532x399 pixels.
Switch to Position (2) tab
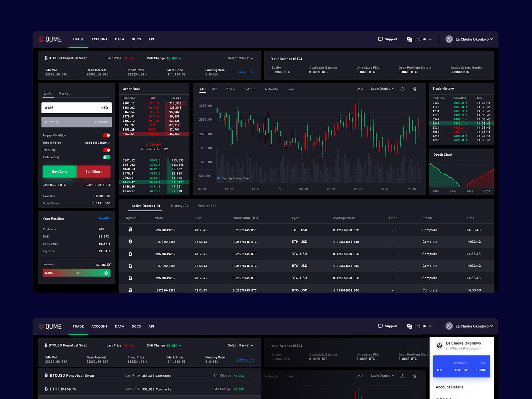[206, 206]
